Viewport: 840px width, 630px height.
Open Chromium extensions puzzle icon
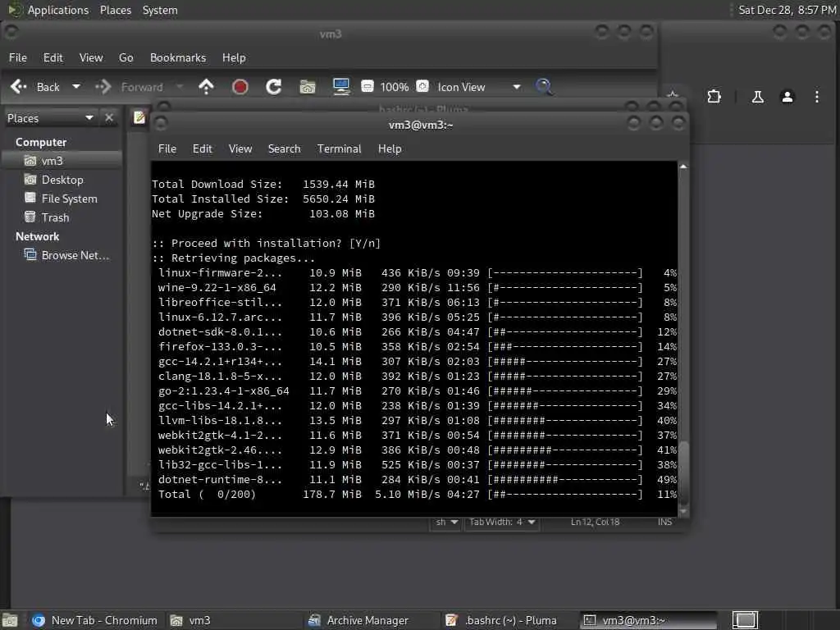(x=714, y=97)
